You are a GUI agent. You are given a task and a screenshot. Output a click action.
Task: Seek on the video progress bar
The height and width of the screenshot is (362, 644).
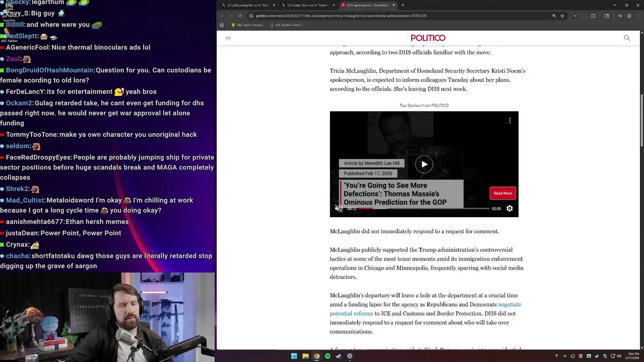[x=424, y=208]
